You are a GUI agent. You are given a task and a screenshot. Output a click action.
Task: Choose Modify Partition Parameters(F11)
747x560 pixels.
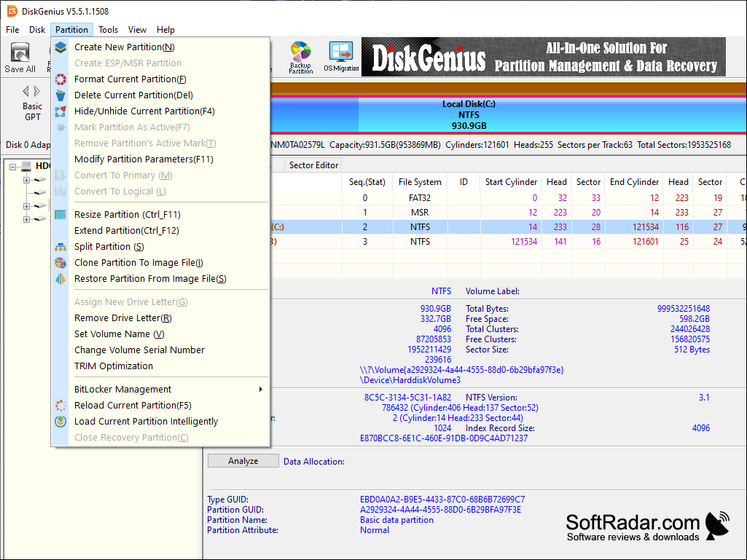coord(160,159)
